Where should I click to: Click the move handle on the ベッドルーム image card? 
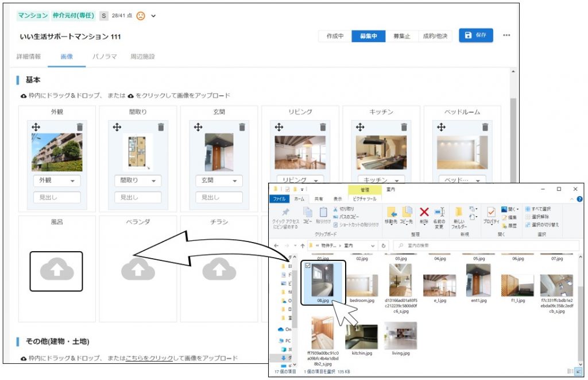[442, 127]
